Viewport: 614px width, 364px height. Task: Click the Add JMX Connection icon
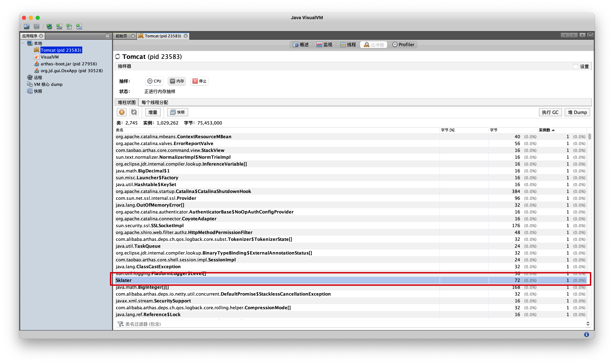pyautogui.click(x=59, y=27)
